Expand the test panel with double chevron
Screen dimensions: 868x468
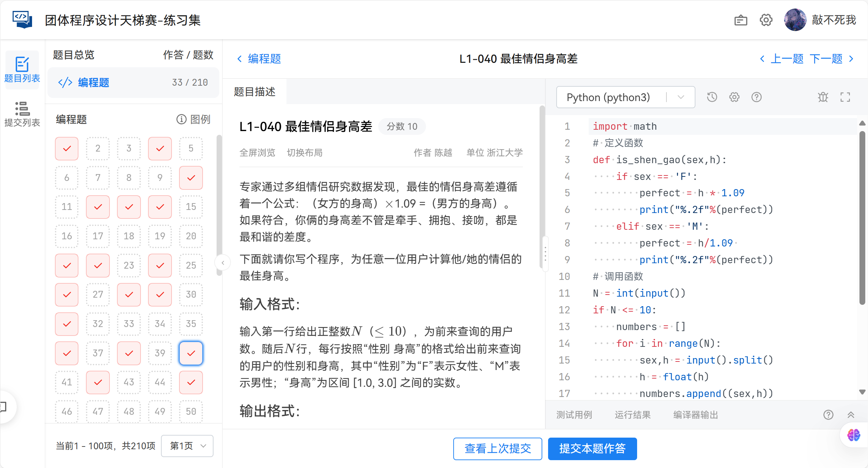pyautogui.click(x=851, y=415)
